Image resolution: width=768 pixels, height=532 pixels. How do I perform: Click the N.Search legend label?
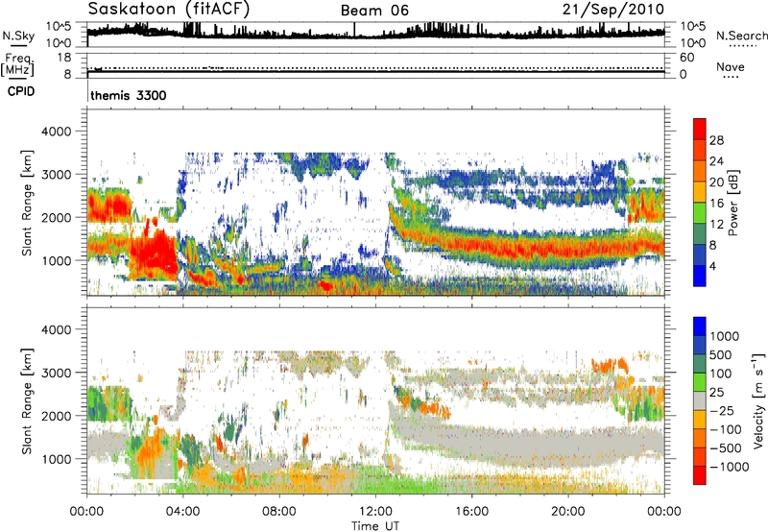point(741,36)
